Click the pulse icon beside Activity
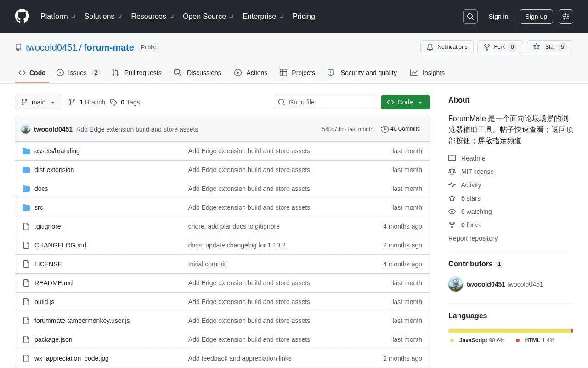 click(x=452, y=185)
